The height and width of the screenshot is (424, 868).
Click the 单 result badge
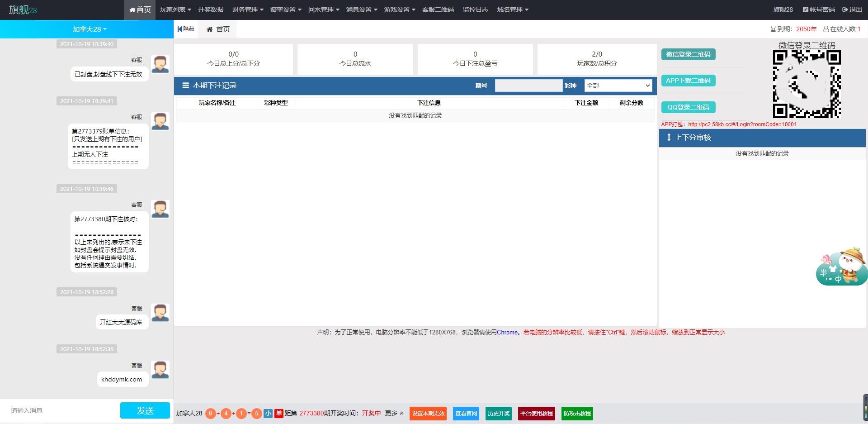point(279,413)
